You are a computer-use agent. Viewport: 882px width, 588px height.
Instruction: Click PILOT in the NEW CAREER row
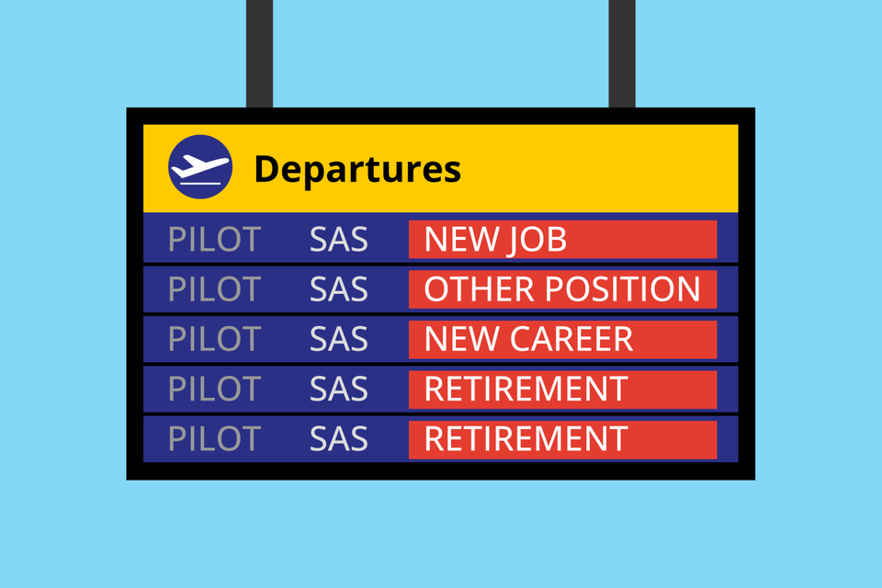[x=214, y=339]
